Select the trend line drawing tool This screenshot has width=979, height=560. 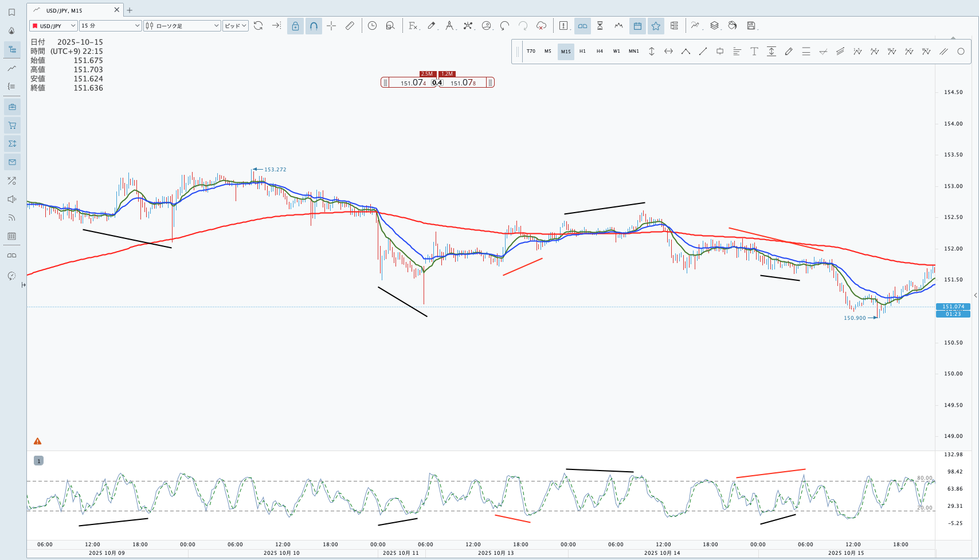coord(703,52)
